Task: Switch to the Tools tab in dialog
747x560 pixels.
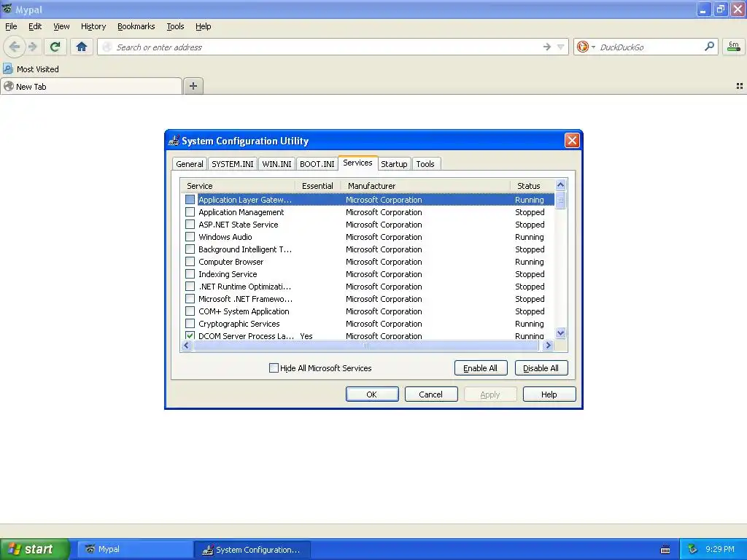Action: coord(425,164)
